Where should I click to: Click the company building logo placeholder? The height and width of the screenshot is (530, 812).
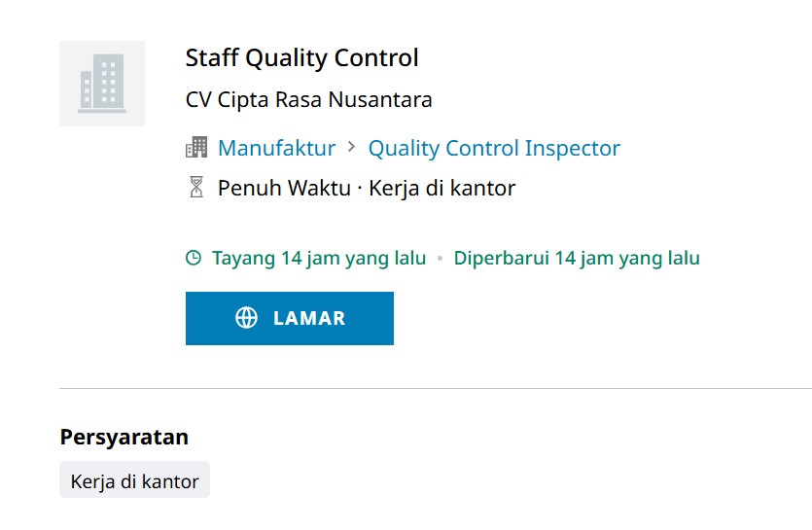(x=102, y=84)
